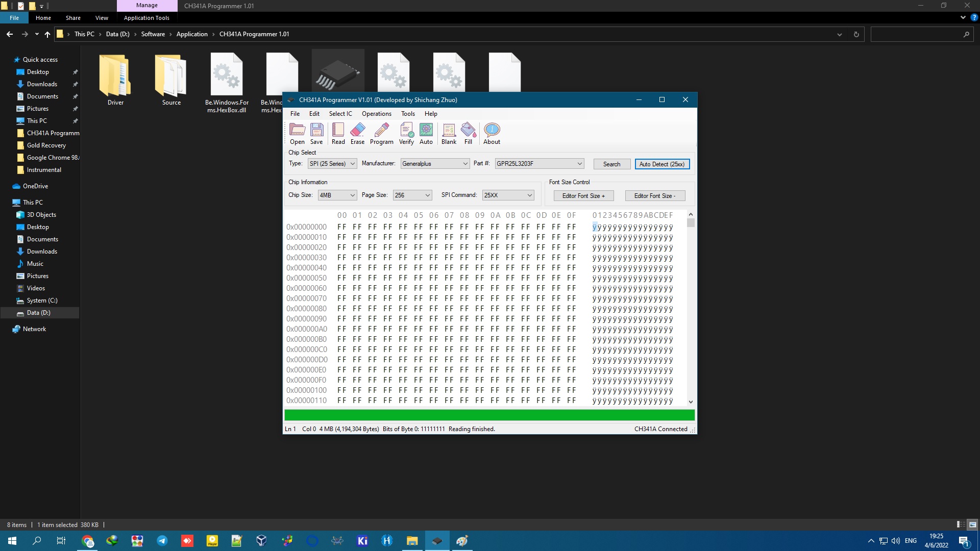Image resolution: width=980 pixels, height=551 pixels.
Task: Open the Select IC menu
Action: point(340,114)
